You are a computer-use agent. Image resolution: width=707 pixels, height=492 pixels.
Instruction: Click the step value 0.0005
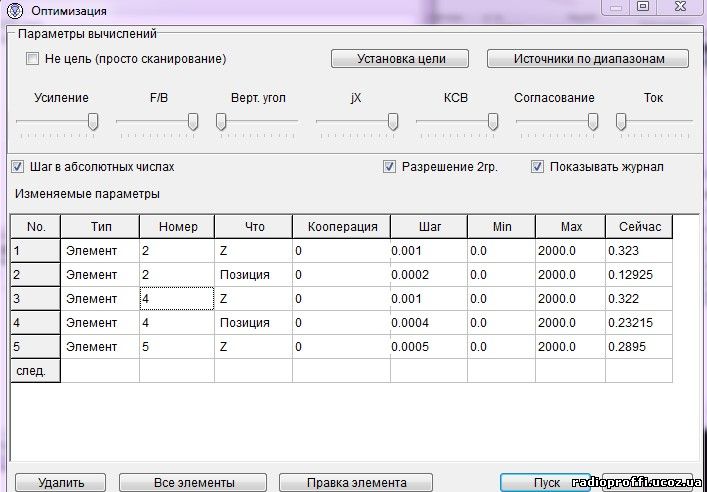tap(429, 346)
